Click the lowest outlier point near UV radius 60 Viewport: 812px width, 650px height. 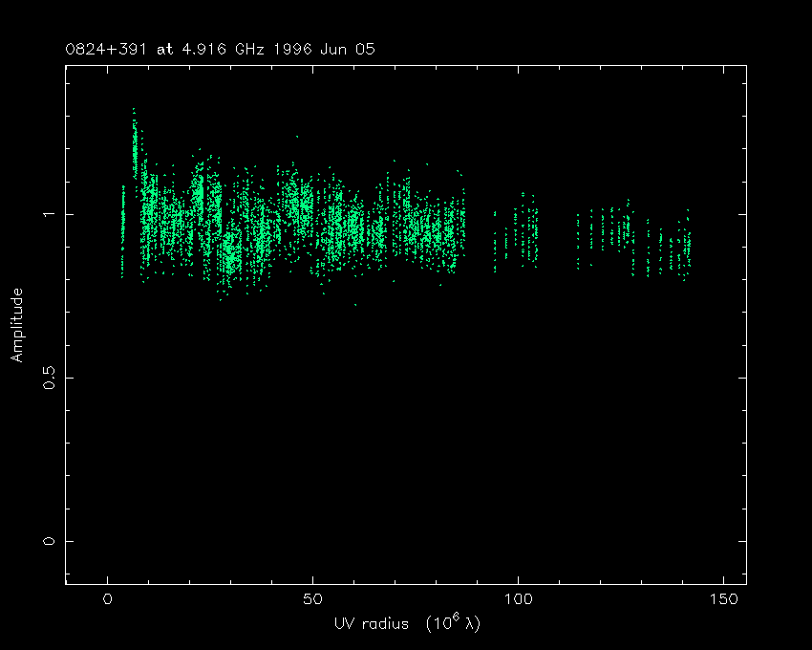(x=355, y=304)
